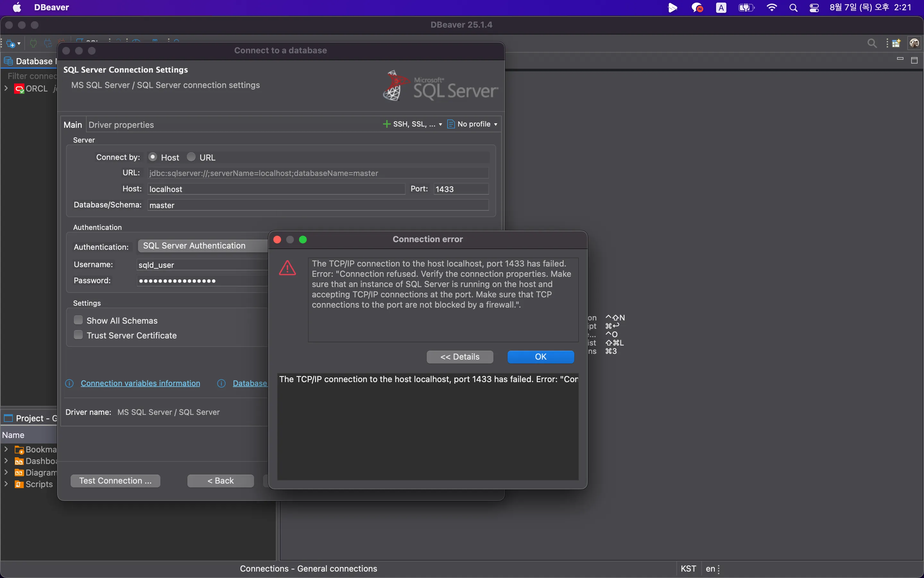Click the Filter connections search box

pyautogui.click(x=30, y=76)
